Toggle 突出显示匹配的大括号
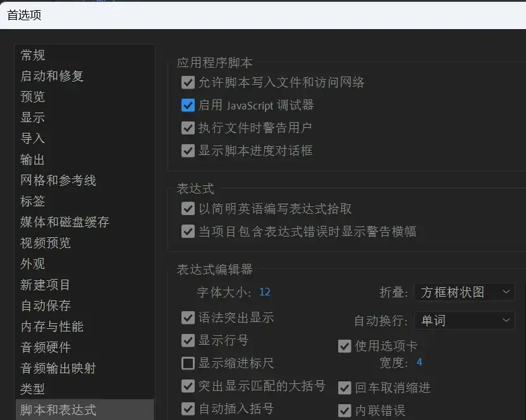The height and width of the screenshot is (420, 526). pos(188,386)
